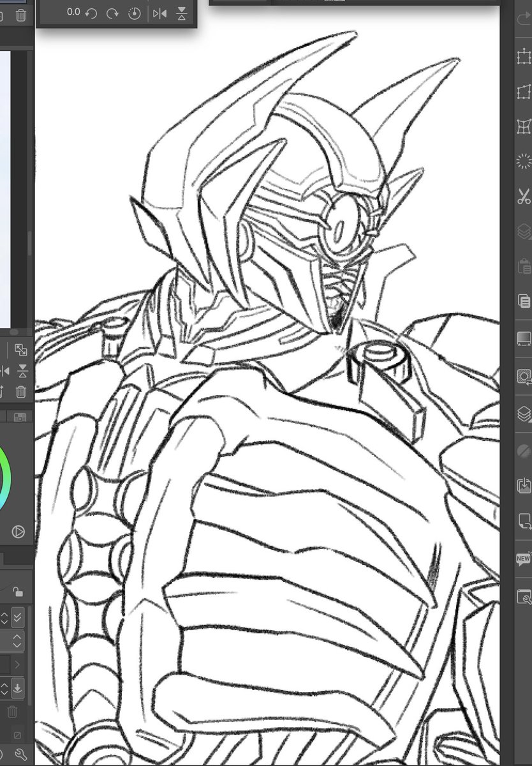The image size is (532, 766).
Task: Select the Free Transform icon
Action: (524, 93)
